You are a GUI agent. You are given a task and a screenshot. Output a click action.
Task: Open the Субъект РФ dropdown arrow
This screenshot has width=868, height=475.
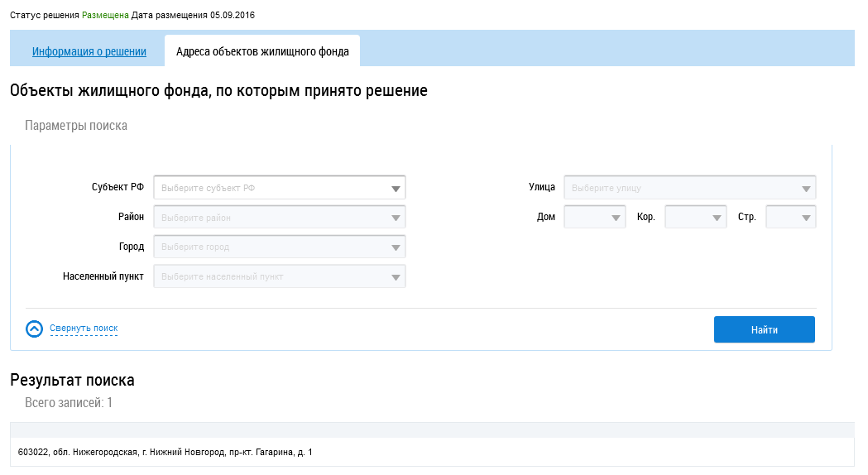click(x=396, y=189)
